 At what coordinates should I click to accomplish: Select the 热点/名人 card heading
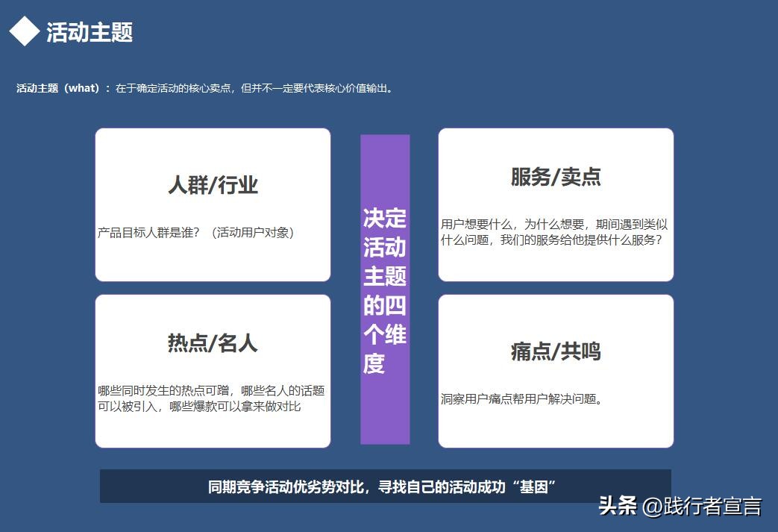[213, 344]
